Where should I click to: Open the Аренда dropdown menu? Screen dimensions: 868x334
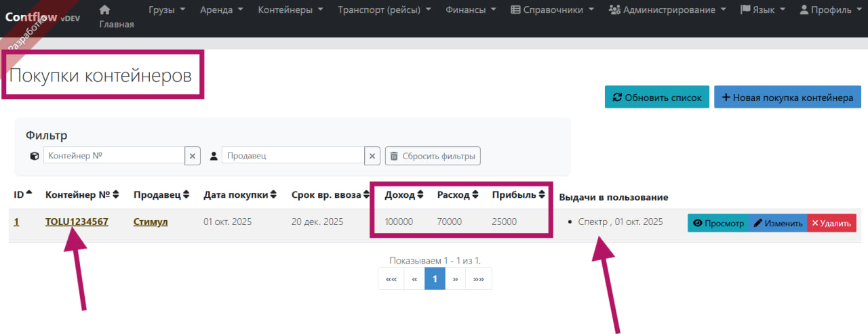pos(221,10)
